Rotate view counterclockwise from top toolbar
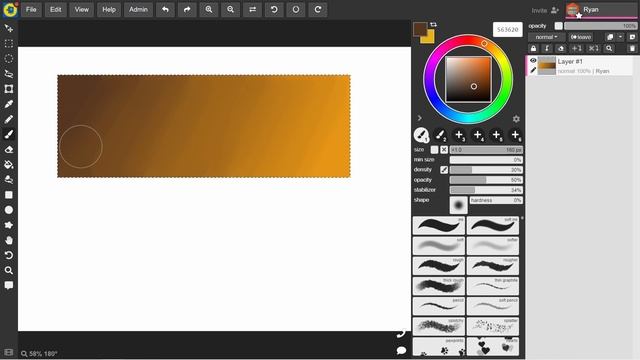 point(274,9)
